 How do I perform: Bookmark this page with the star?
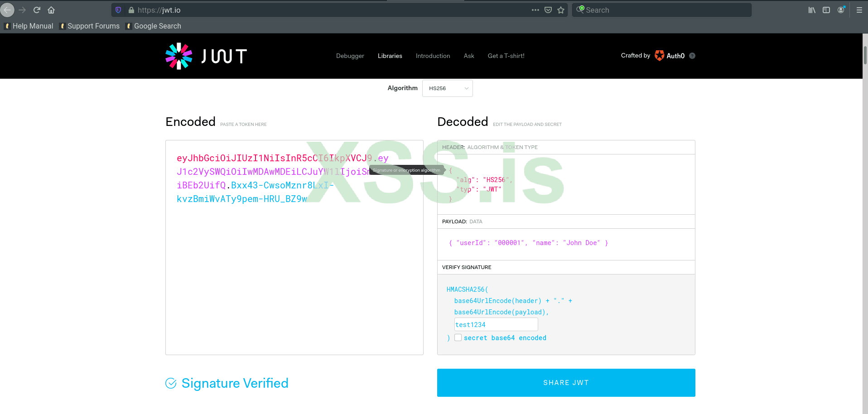pyautogui.click(x=561, y=10)
